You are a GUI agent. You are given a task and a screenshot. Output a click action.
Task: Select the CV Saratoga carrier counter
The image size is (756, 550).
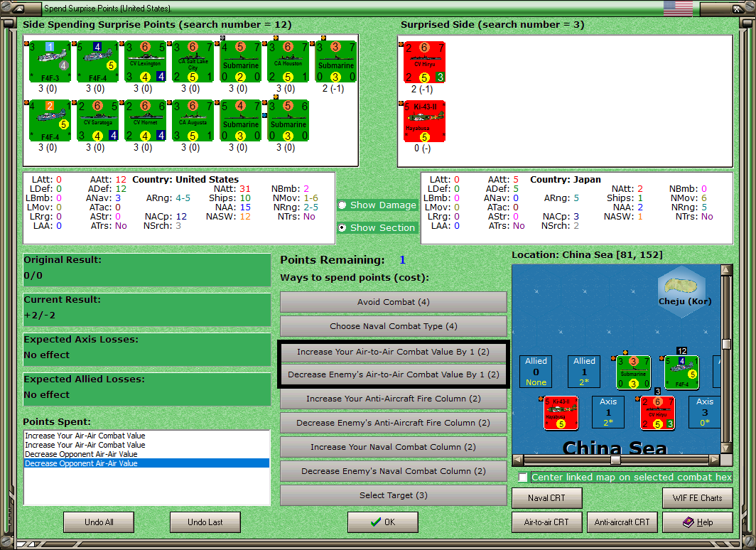97,121
